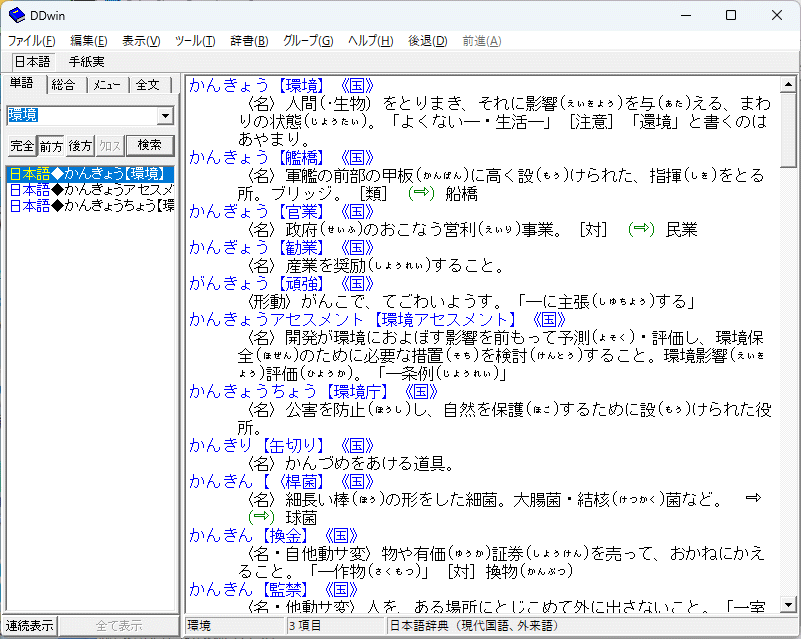Follow green arrow reference before 船橋
This screenshot has width=801, height=639.
[421, 193]
